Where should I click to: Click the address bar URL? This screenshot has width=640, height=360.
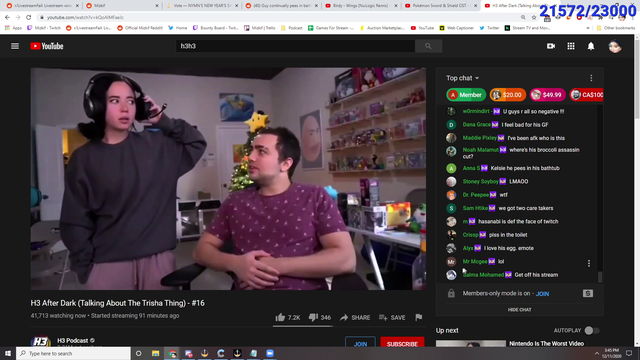coord(85,18)
